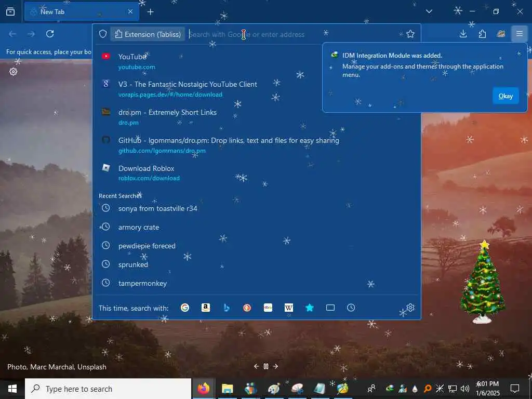Click the taskbar "Type here to search" box
The height and width of the screenshot is (399, 532).
point(108,389)
